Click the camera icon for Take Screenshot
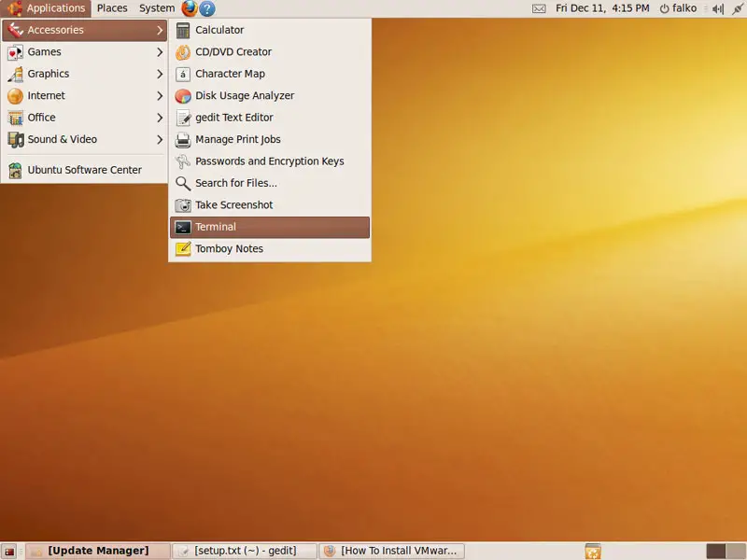Screen dimensions: 747x560 tap(183, 205)
